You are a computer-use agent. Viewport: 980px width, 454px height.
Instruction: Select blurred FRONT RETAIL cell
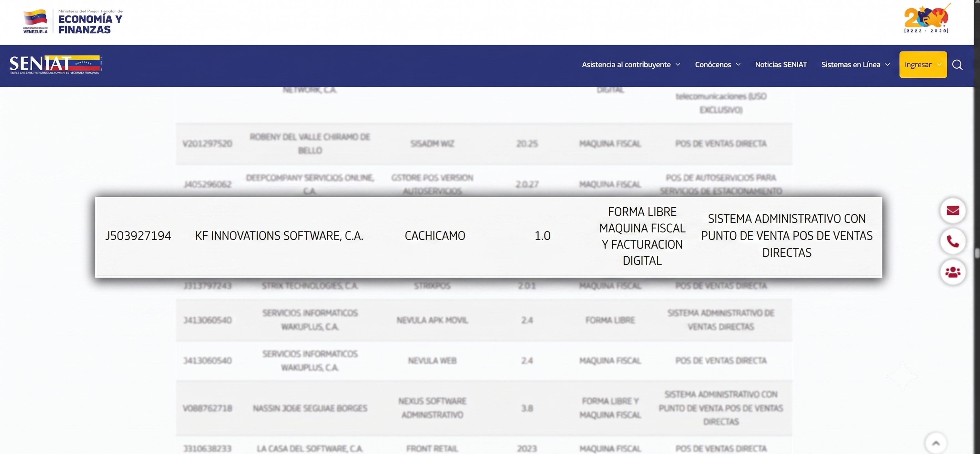[432, 449]
